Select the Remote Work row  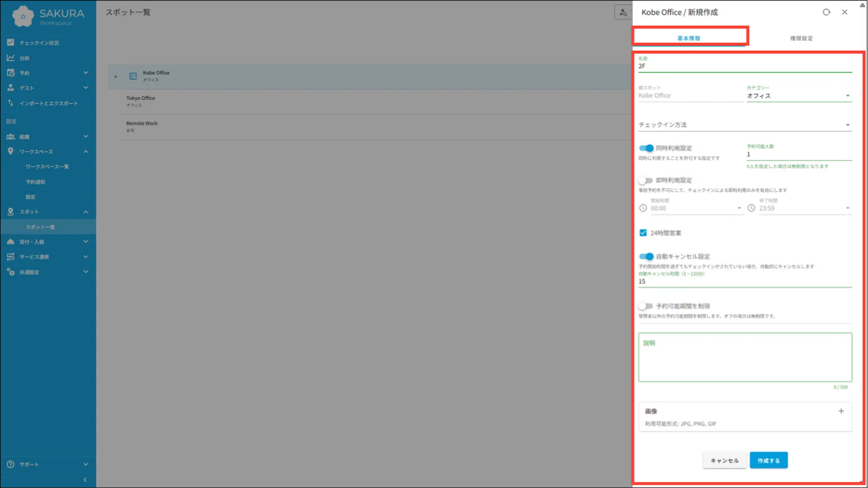376,127
